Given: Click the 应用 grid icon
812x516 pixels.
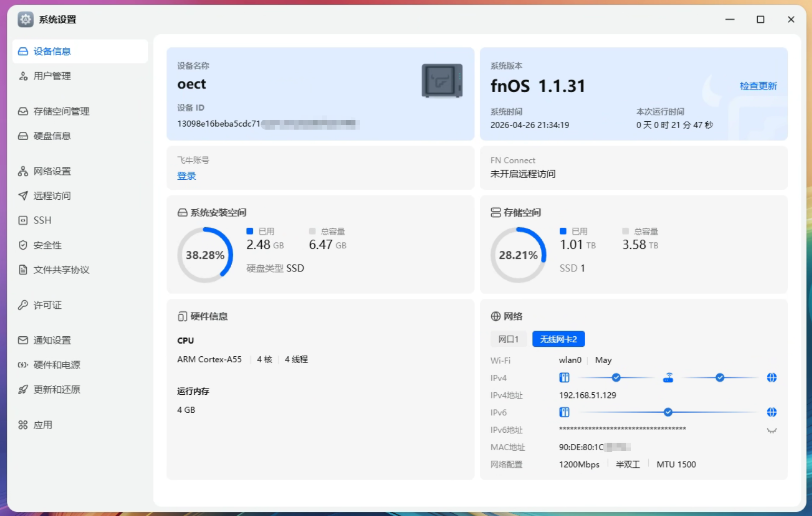Looking at the screenshot, I should (x=23, y=425).
